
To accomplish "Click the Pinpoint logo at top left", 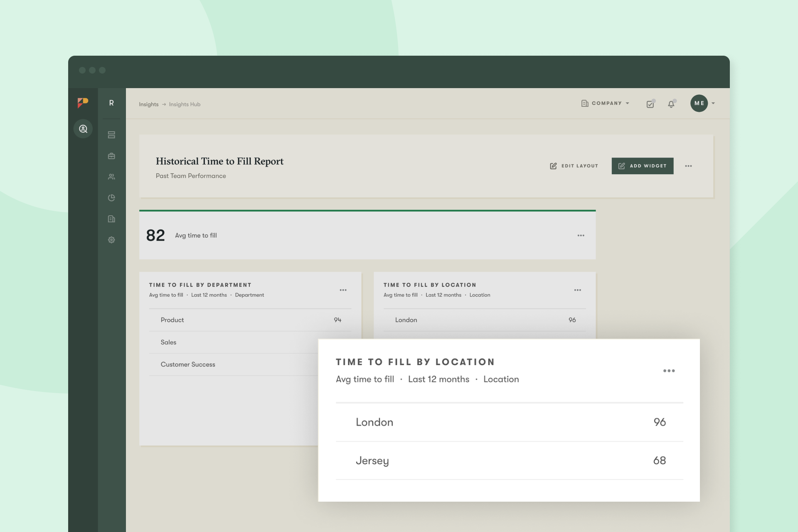I will click(x=83, y=103).
